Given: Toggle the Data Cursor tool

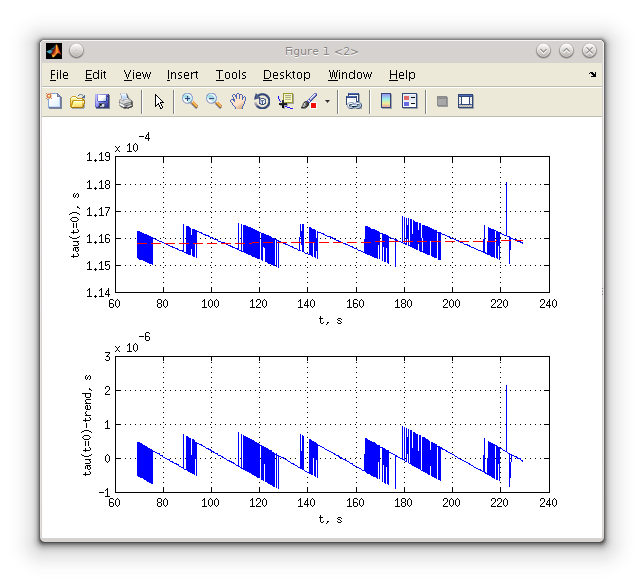Looking at the screenshot, I should (286, 101).
